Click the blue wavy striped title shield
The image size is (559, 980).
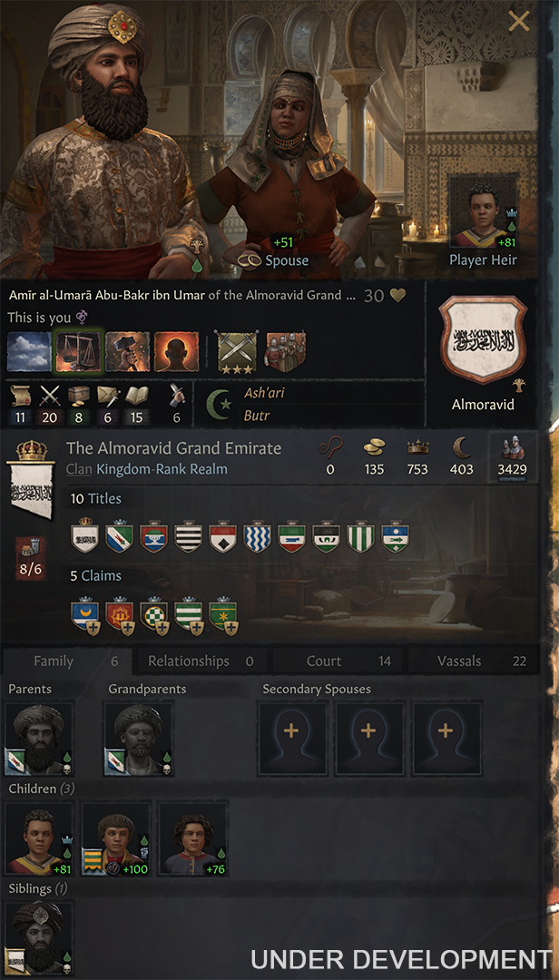257,536
